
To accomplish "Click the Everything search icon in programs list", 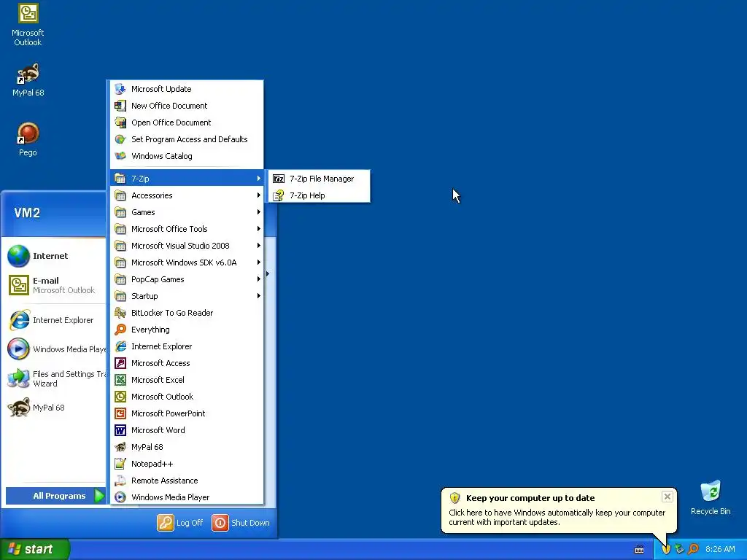I will [120, 330].
